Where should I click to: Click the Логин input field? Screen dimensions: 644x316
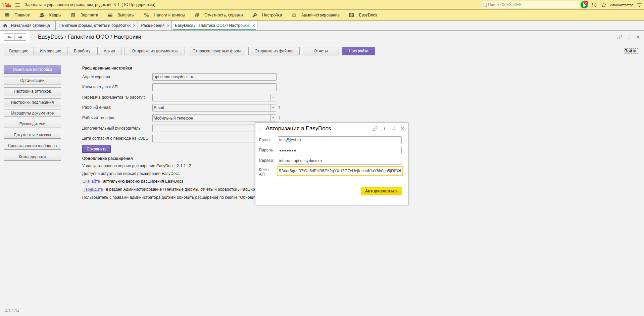coord(339,140)
